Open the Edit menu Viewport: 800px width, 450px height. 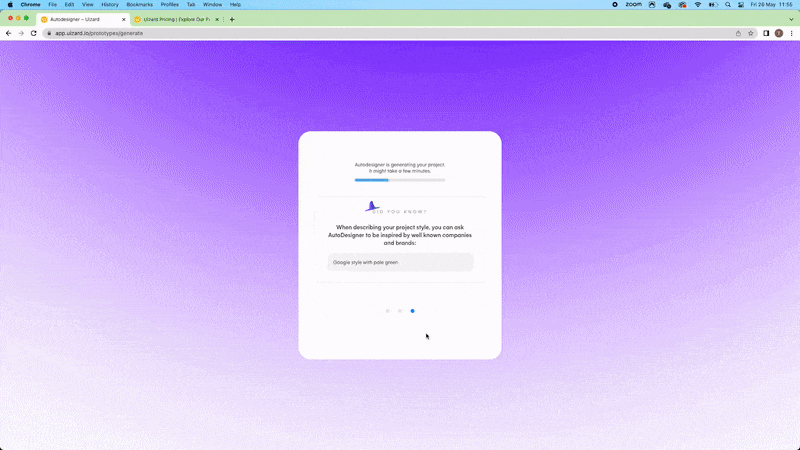click(69, 5)
